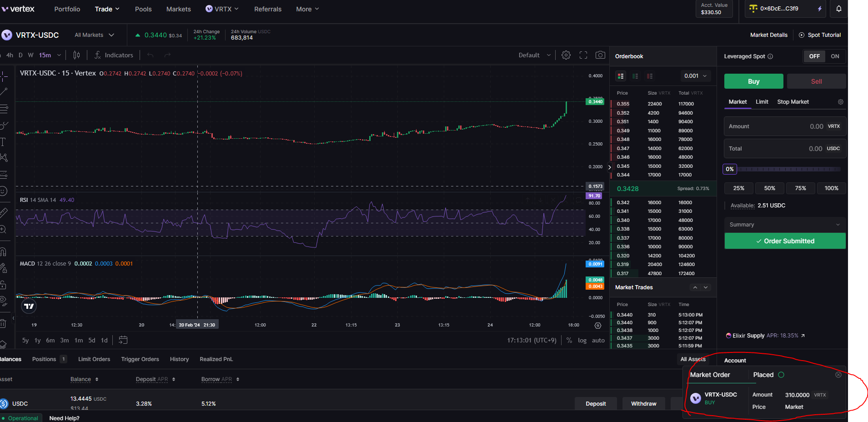Screen dimensions: 868x422
Task: Select the text annotation tool
Action: click(x=3, y=142)
